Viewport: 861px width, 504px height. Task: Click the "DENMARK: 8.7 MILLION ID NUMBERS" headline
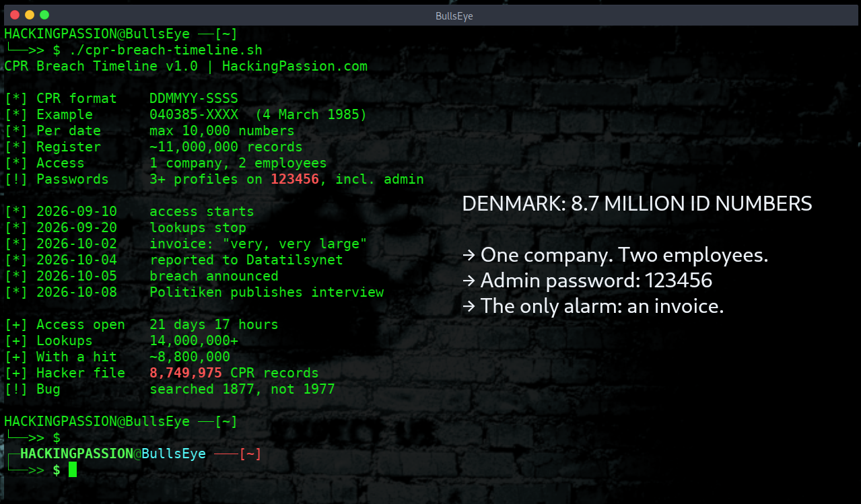(x=637, y=204)
